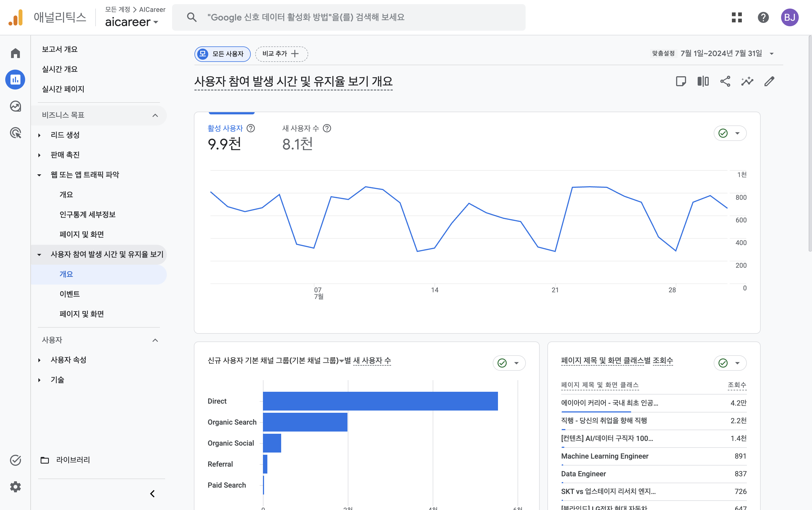Expand the 판매 촉진 tree item

coord(39,155)
